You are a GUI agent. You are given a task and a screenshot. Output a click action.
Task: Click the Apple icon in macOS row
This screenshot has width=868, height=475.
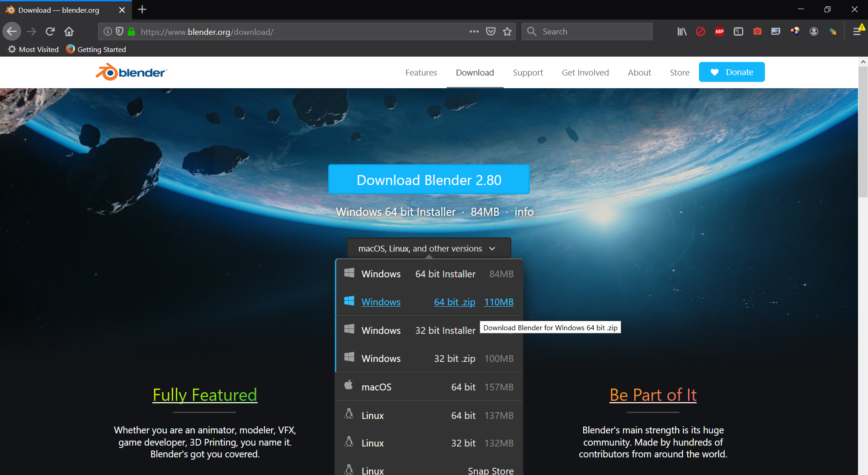pos(349,385)
